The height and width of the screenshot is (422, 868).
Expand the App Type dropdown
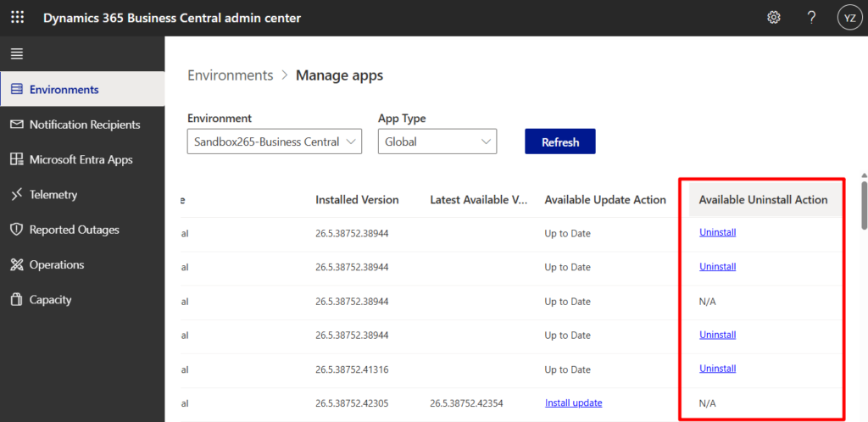coord(437,142)
